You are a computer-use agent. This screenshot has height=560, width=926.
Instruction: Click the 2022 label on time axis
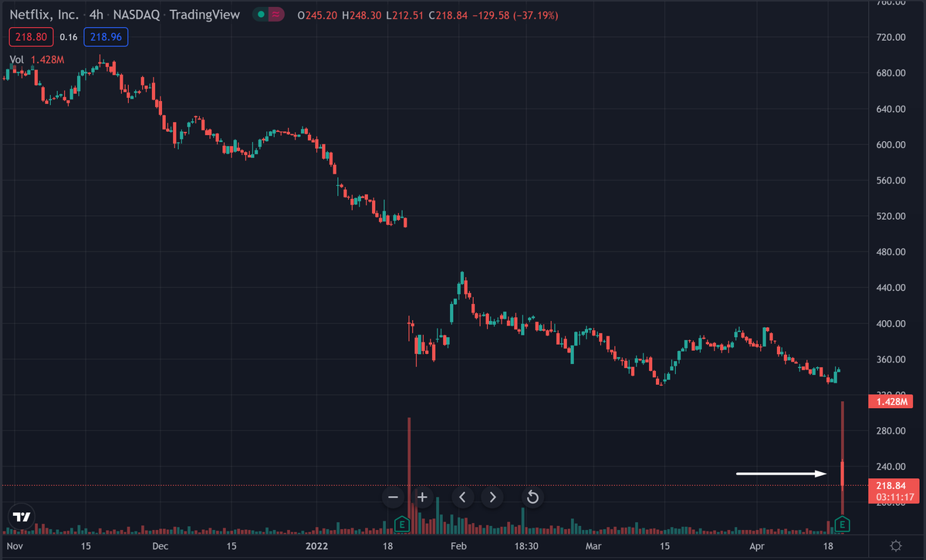coord(316,545)
